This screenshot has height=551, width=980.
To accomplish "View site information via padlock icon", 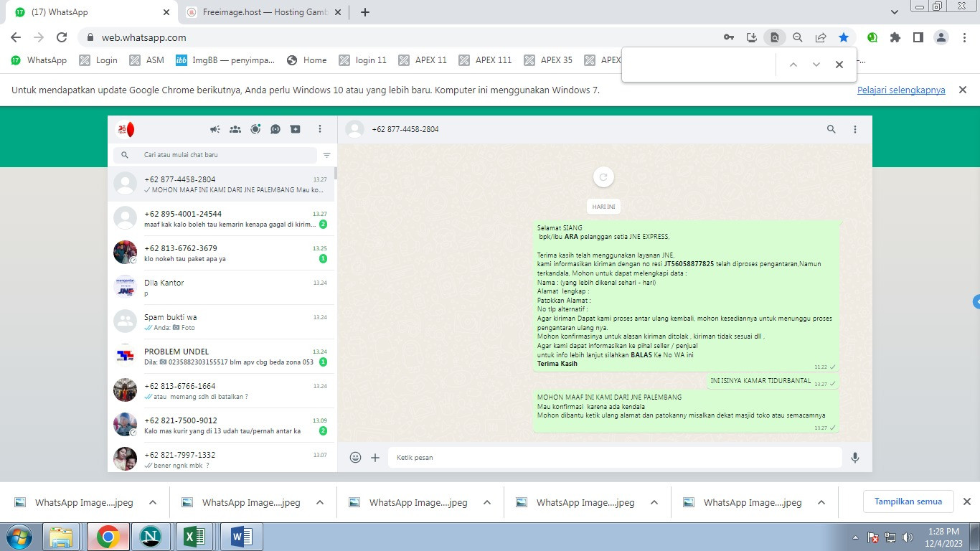I will coord(90,37).
